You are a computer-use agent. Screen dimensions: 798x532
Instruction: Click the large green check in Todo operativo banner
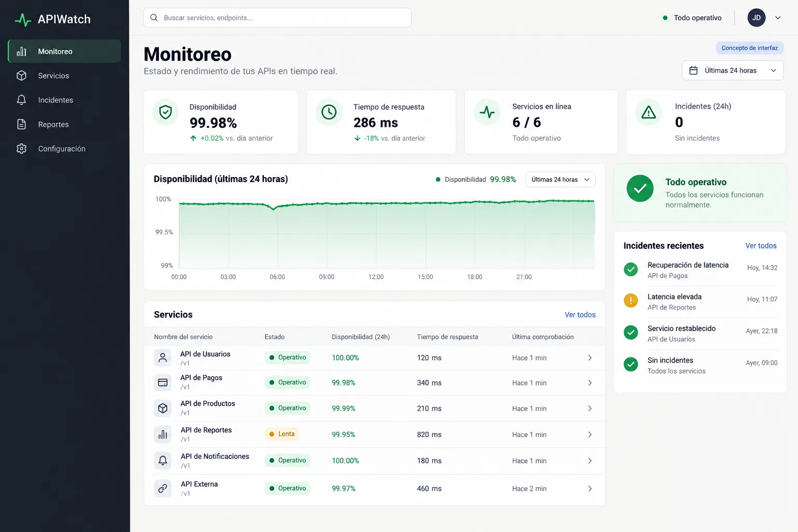pyautogui.click(x=640, y=189)
